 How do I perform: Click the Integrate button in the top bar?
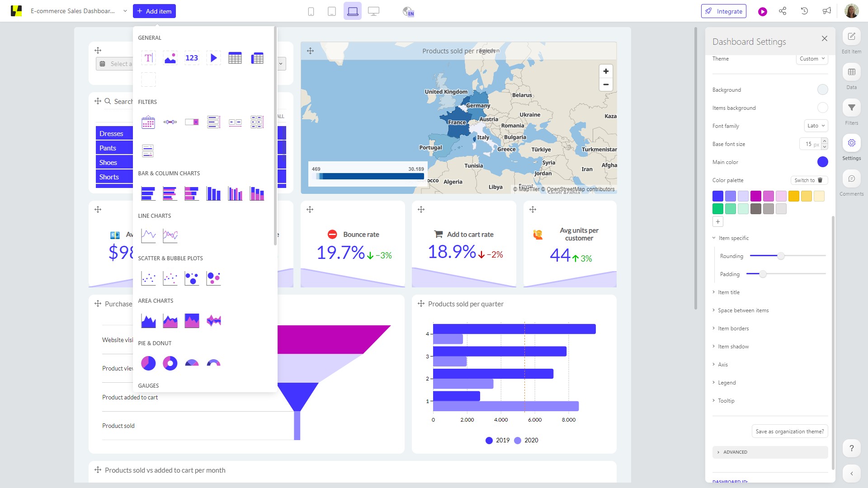click(724, 11)
